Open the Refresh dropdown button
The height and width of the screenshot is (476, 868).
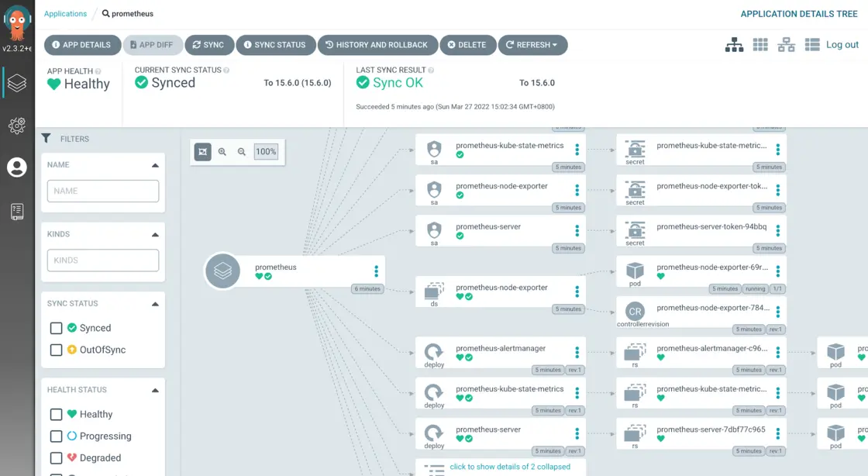532,45
